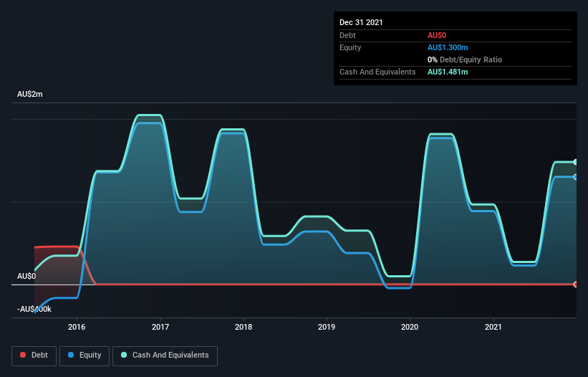Click the 2016 x-axis label
Viewport: 588px width, 377px height.
[x=77, y=327]
